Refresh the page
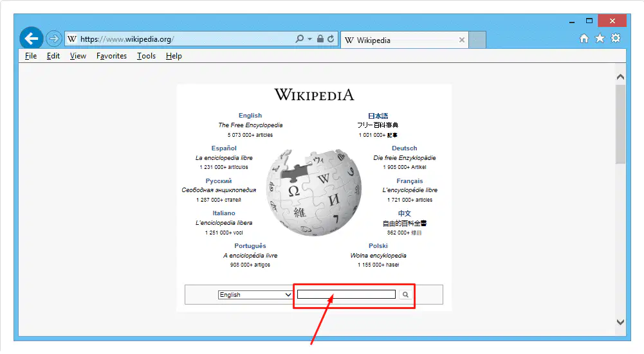Screen dimensions: 644x354 pos(331,39)
